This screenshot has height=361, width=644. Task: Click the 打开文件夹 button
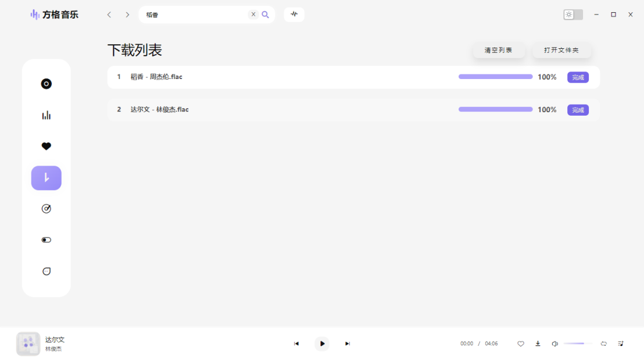coord(561,50)
